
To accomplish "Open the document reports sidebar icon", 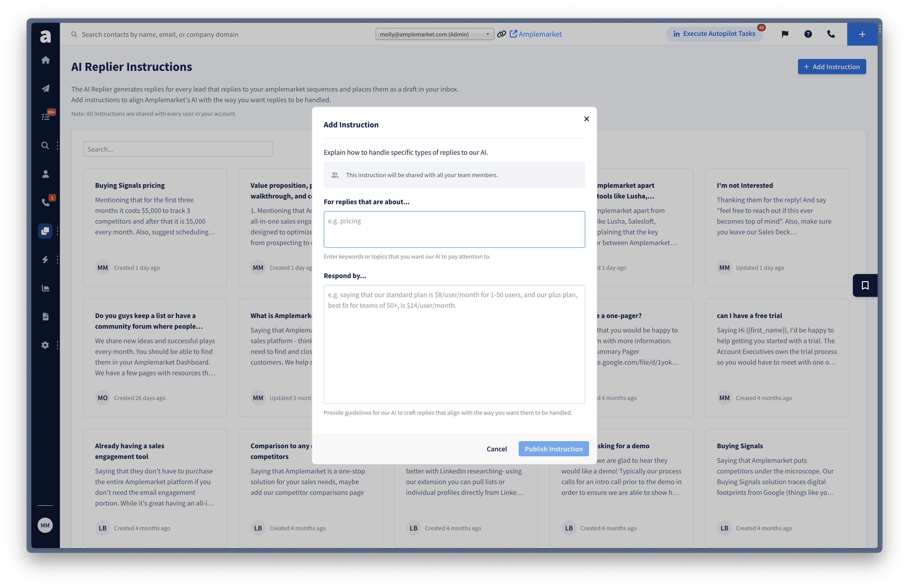I will [x=45, y=317].
